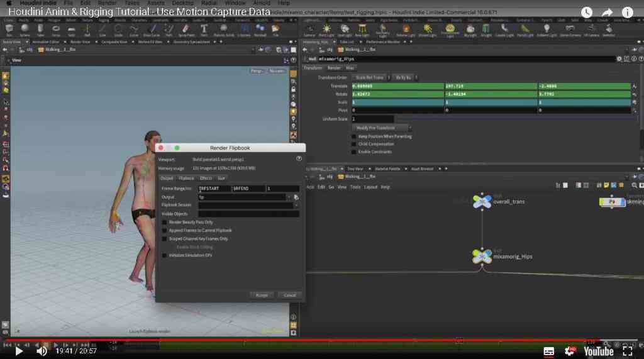This screenshot has height=359, width=644.
Task: Open parameter pane gear settings icon
Action: [x=619, y=58]
